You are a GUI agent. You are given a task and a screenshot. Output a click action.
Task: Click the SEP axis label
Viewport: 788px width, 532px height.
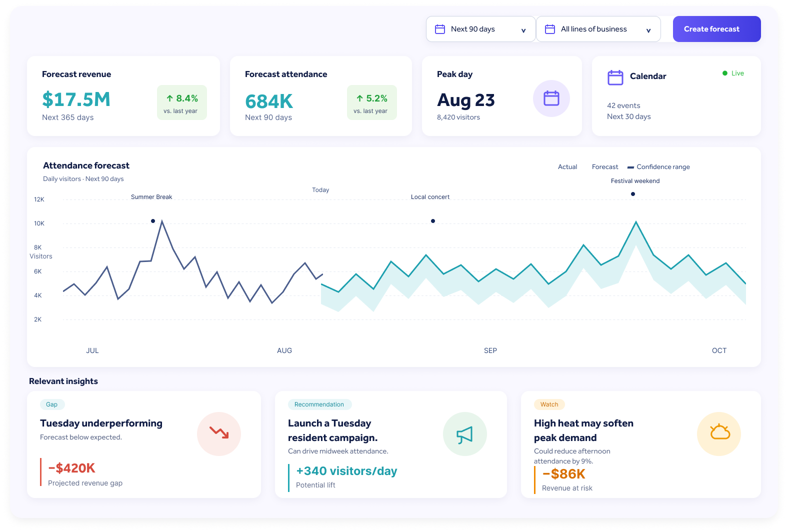490,350
